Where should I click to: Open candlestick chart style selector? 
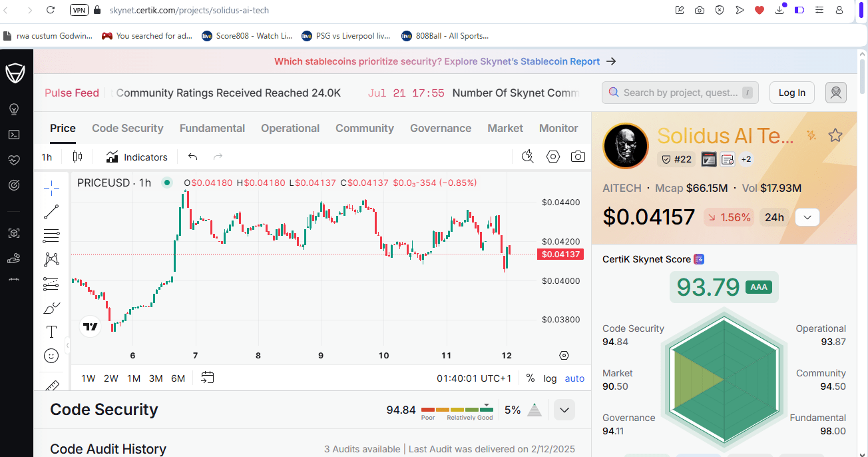(x=77, y=157)
